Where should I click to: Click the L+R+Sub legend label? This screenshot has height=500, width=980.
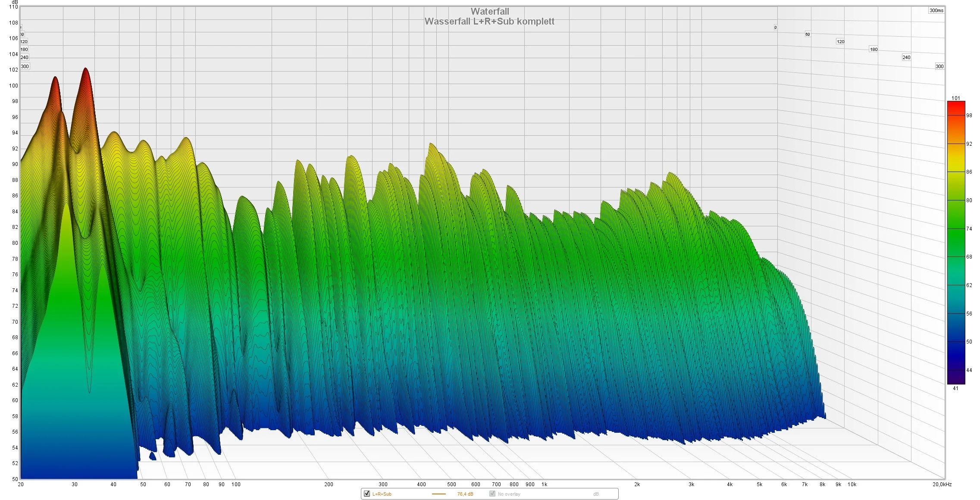pyautogui.click(x=382, y=494)
